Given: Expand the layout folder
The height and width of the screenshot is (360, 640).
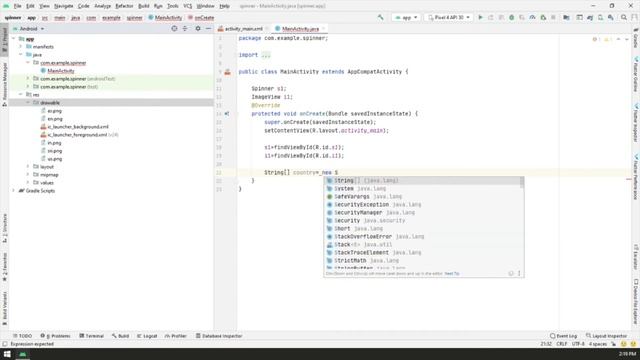Looking at the screenshot, I should (28, 167).
